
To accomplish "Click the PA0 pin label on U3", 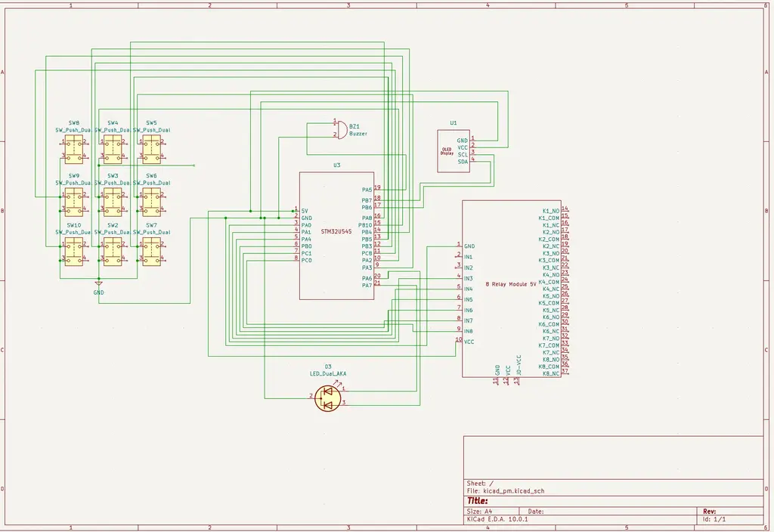I will click(x=307, y=225).
